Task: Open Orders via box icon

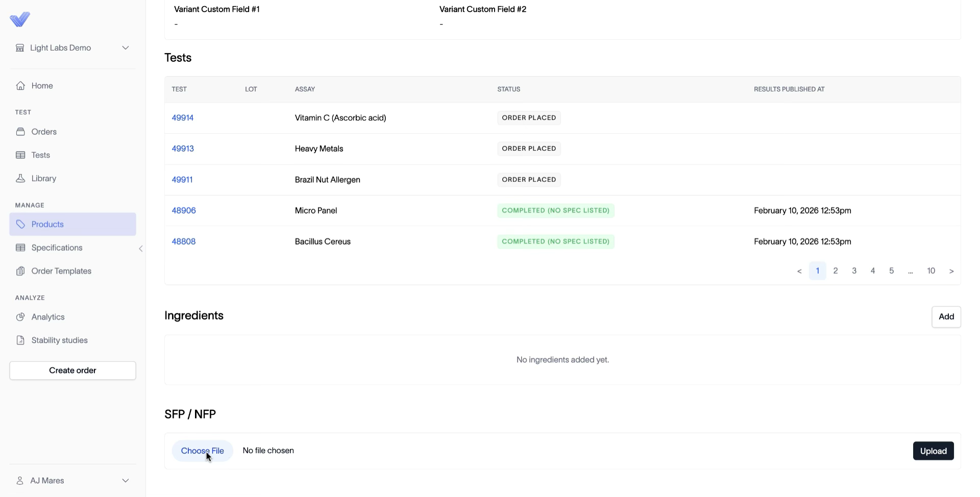Action: point(20,132)
